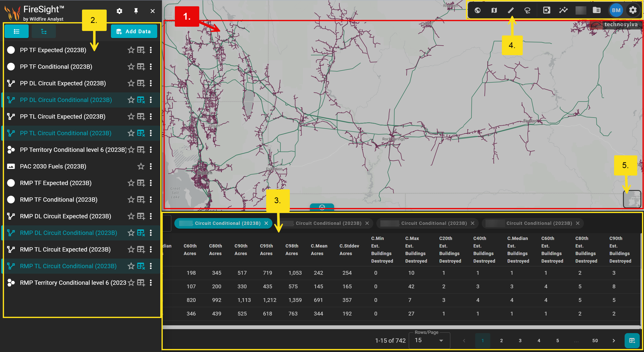Collapse the map panel chevron handle
This screenshot has width=644, height=352.
(322, 207)
